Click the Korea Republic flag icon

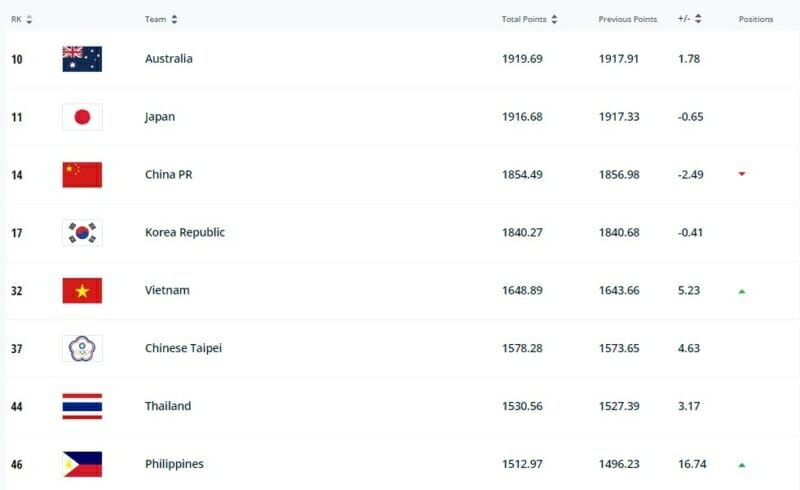(x=82, y=233)
